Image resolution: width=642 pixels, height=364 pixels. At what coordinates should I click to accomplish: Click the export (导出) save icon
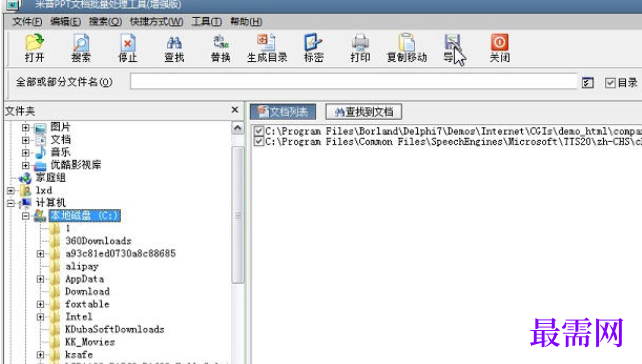click(452, 42)
